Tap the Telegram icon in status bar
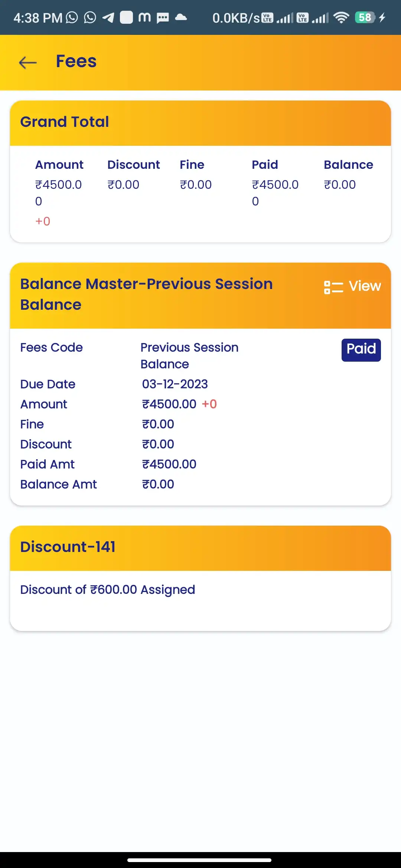Viewport: 401px width, 868px height. coord(109,17)
